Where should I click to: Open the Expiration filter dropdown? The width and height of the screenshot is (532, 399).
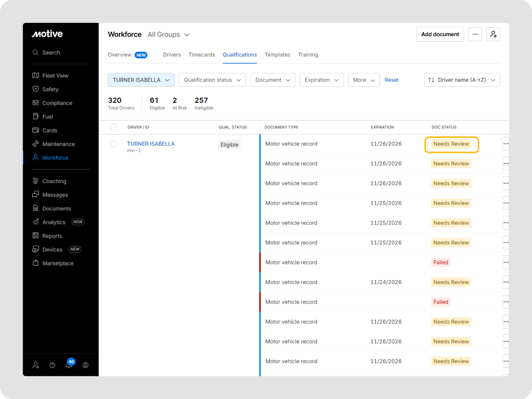click(x=321, y=80)
